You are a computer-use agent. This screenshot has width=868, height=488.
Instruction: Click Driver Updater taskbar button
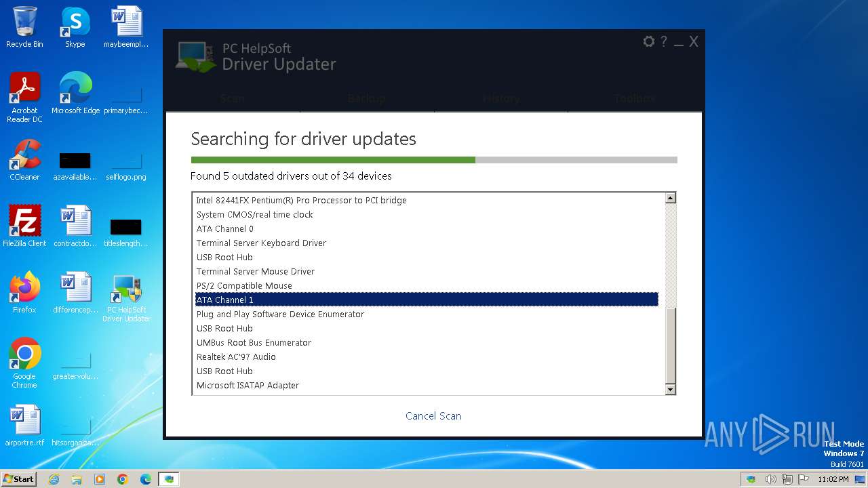[x=169, y=479]
